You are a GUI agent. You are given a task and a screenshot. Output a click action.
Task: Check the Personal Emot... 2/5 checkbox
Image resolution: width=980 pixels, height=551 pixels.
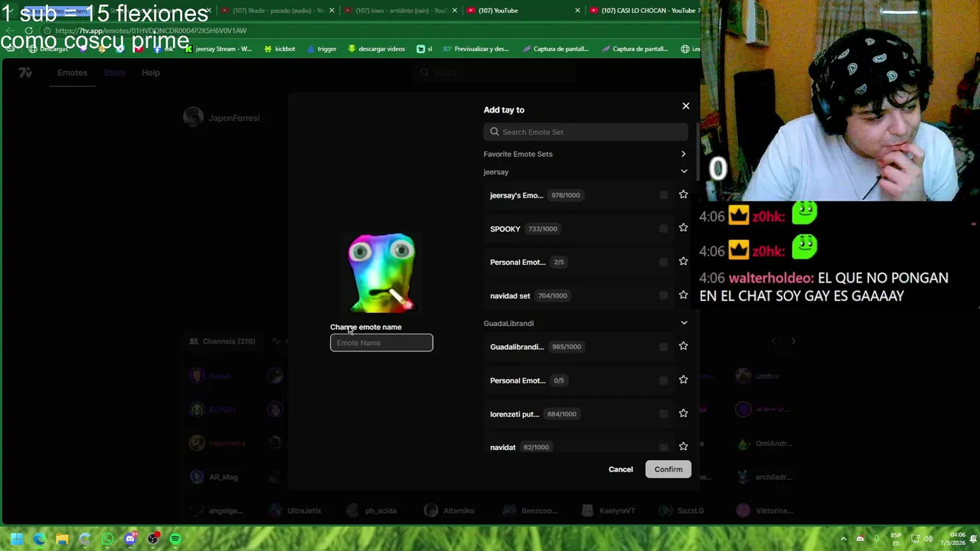click(663, 262)
